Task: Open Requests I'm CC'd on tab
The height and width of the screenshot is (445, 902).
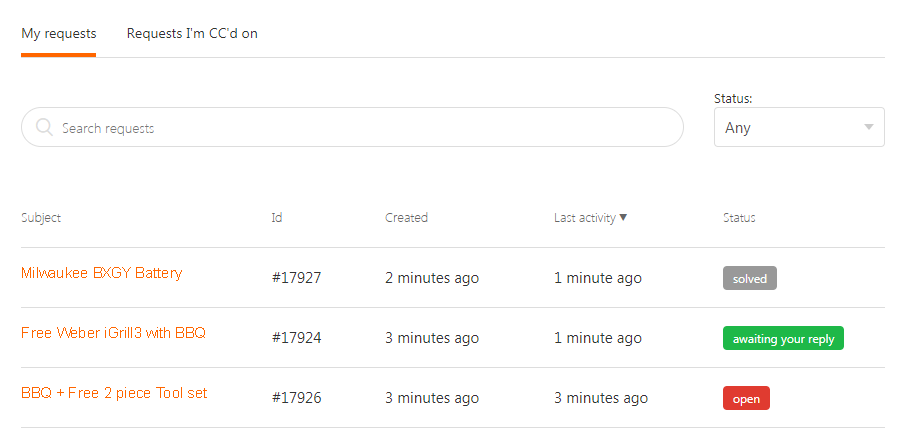Action: [192, 34]
